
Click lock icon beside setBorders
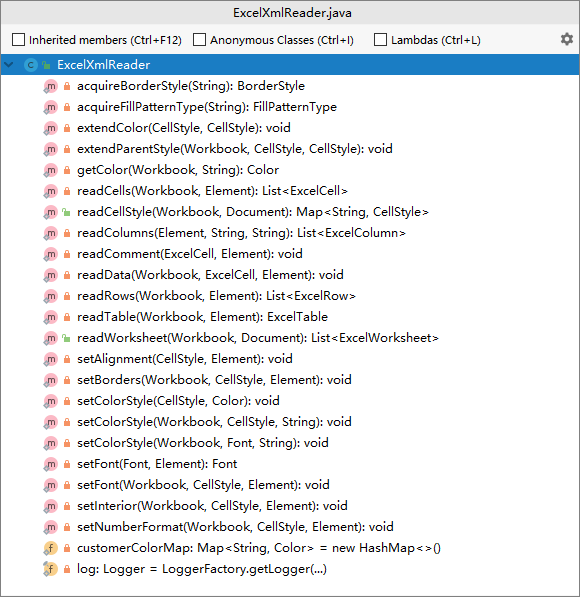tap(67, 380)
